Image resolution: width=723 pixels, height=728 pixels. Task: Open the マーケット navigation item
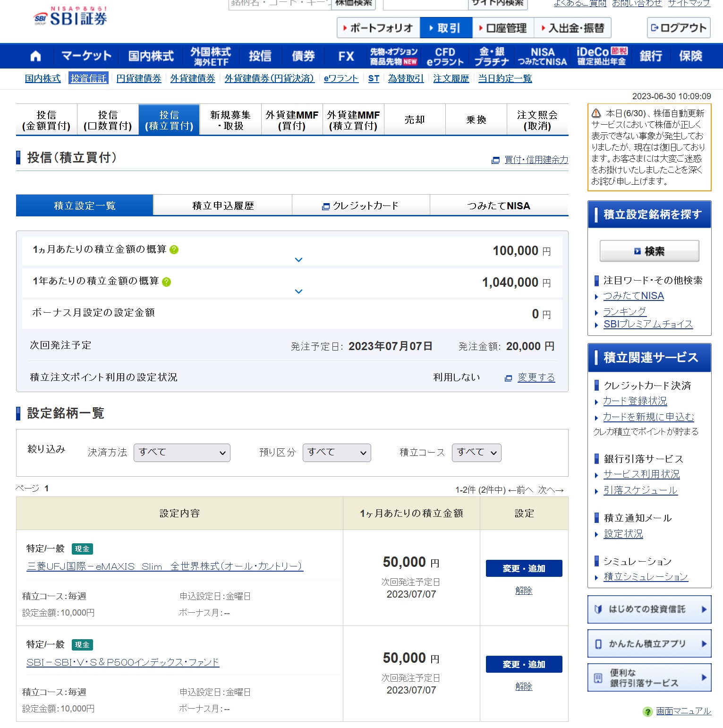click(86, 56)
